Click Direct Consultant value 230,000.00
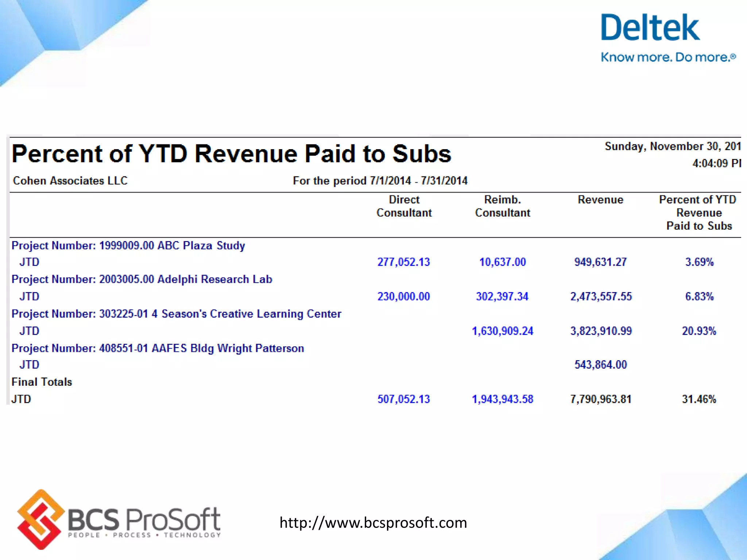The image size is (747, 560). click(x=403, y=296)
